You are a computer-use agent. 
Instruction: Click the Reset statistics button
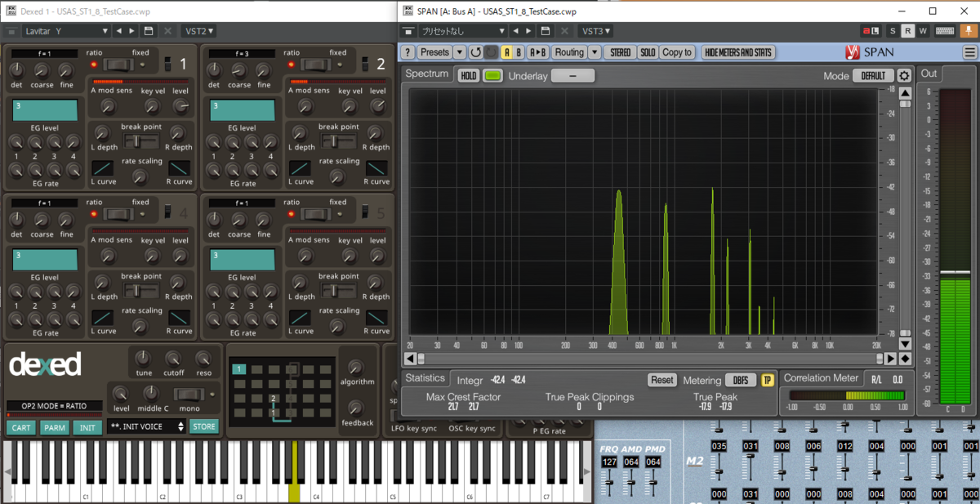[x=662, y=380]
